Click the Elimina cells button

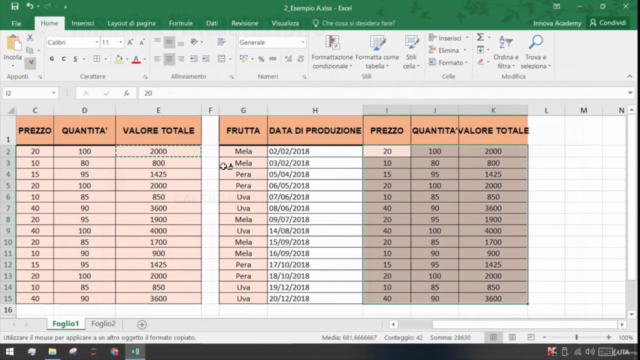(447, 50)
